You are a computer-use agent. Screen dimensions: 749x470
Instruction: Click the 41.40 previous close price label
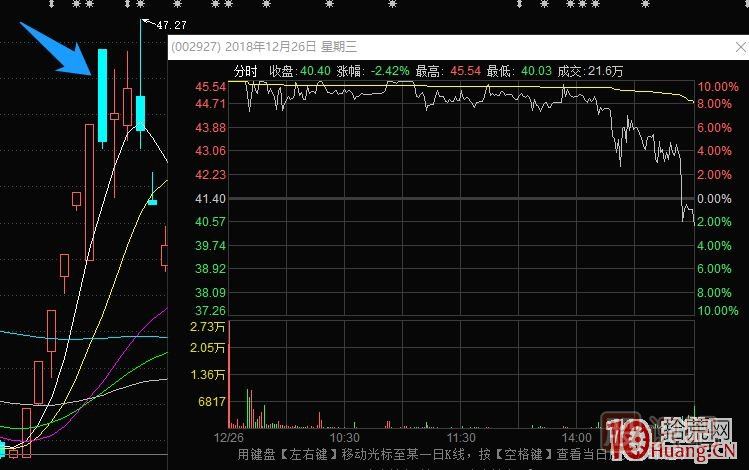coord(210,199)
